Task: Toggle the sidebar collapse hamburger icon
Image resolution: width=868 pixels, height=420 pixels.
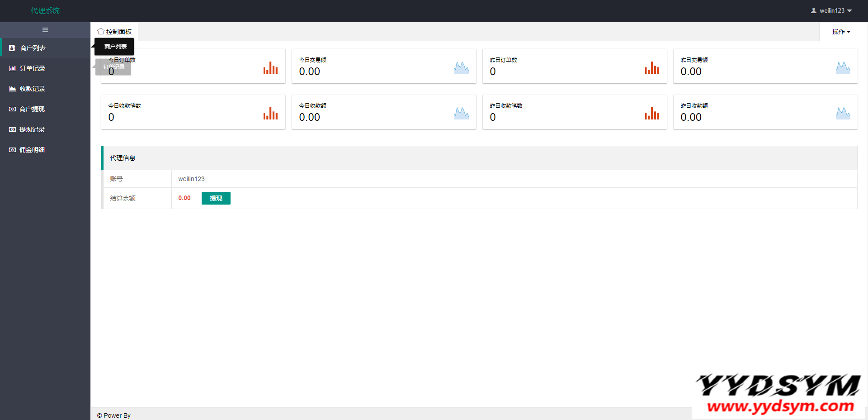Action: pyautogui.click(x=45, y=30)
